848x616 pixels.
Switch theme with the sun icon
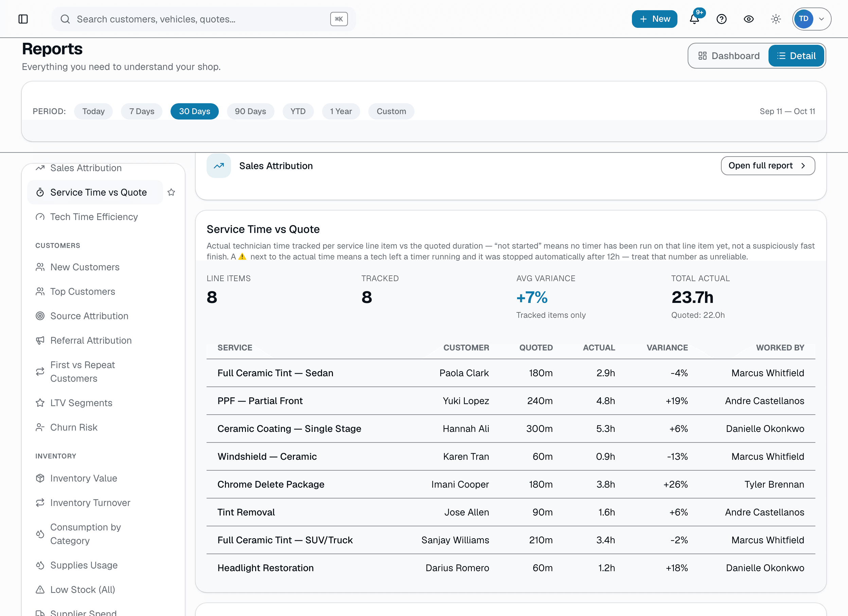[x=776, y=19]
